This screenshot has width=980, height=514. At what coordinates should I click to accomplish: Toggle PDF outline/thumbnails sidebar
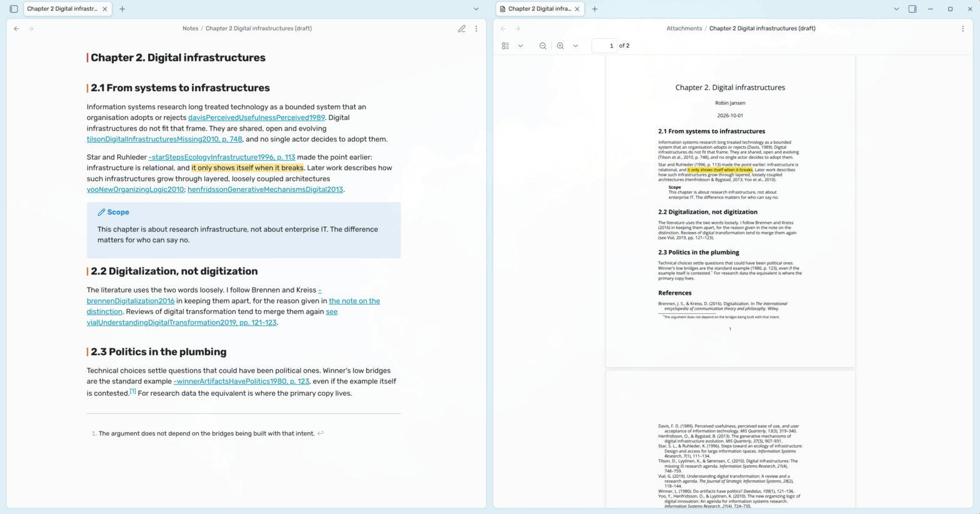pos(506,46)
